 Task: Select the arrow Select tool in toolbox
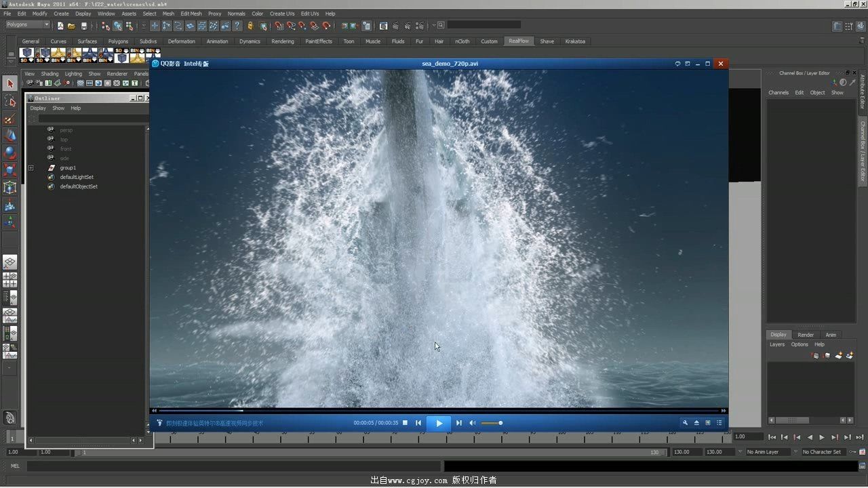(x=9, y=83)
